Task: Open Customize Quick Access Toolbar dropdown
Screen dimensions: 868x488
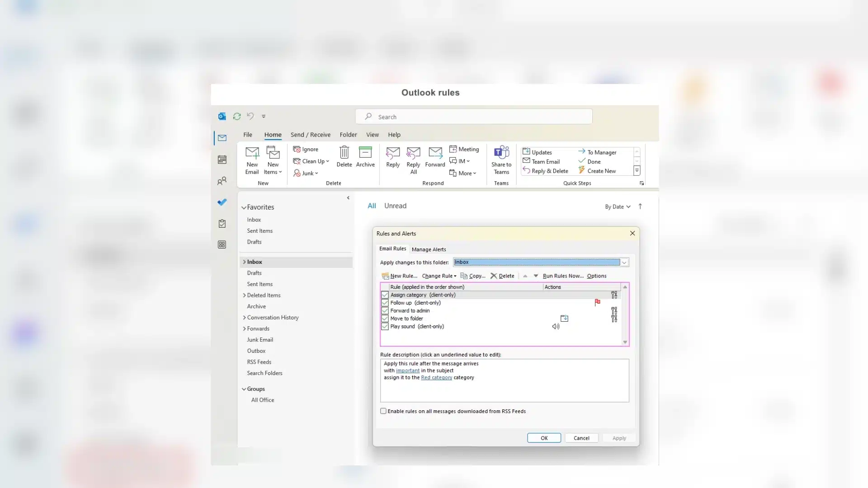Action: (264, 116)
